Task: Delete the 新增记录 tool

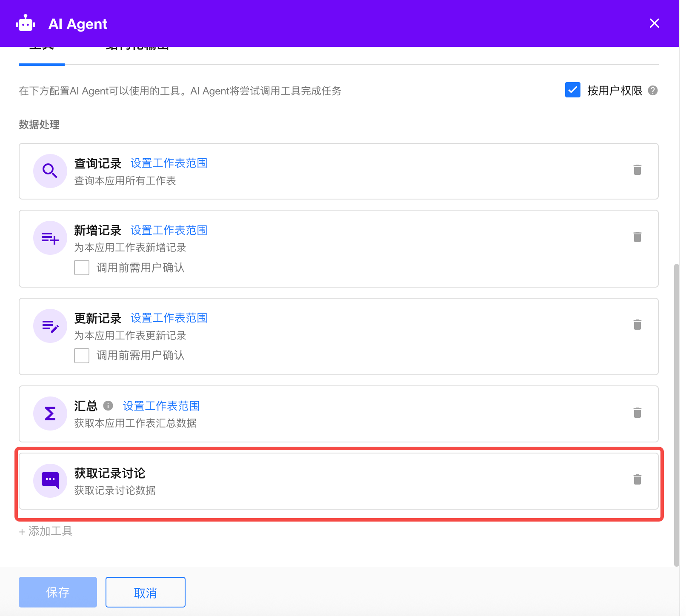Action: (x=637, y=237)
